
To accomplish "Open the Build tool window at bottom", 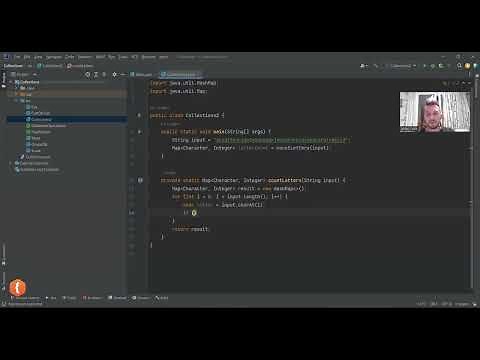I will coord(162,298).
